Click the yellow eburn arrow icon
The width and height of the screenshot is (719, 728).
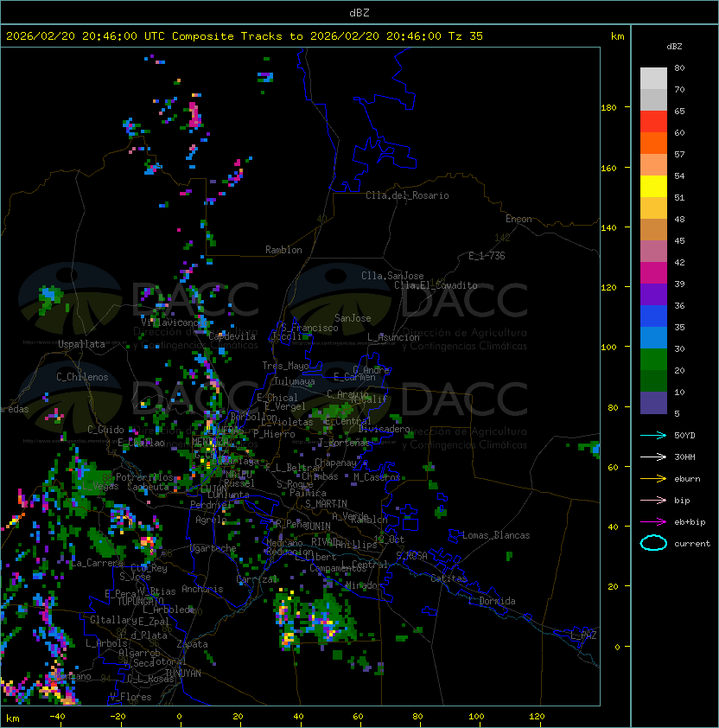(x=653, y=479)
